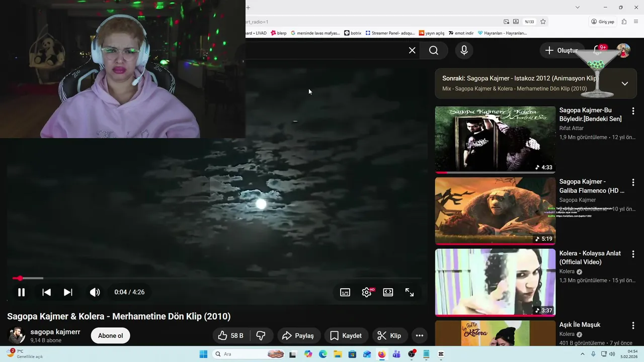This screenshot has height=362, width=644.
Task: Open options for Aşık İle Maşuk video
Action: pyautogui.click(x=633, y=325)
